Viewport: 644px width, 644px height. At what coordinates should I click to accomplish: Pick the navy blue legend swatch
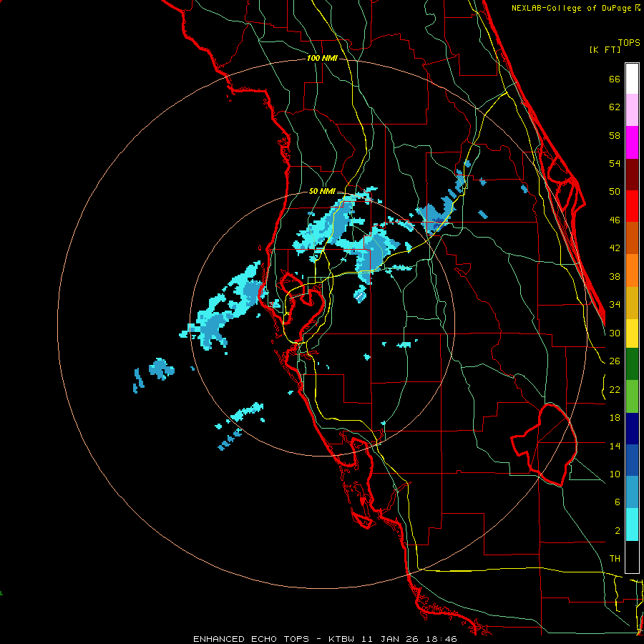pos(632,429)
